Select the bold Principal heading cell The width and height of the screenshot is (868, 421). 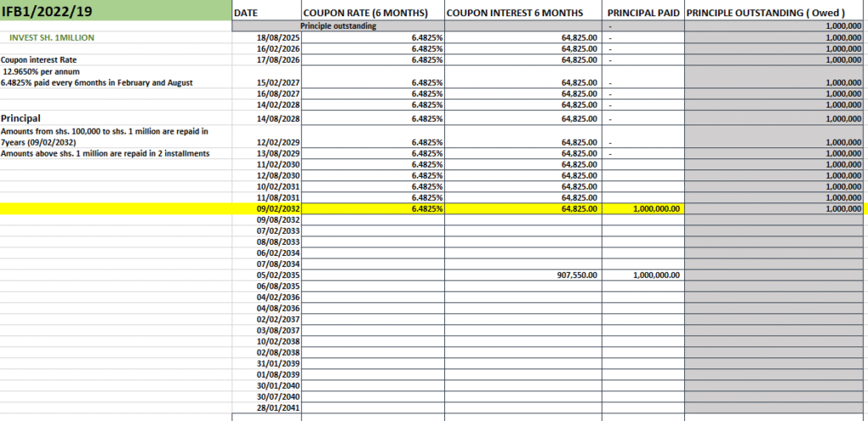22,119
